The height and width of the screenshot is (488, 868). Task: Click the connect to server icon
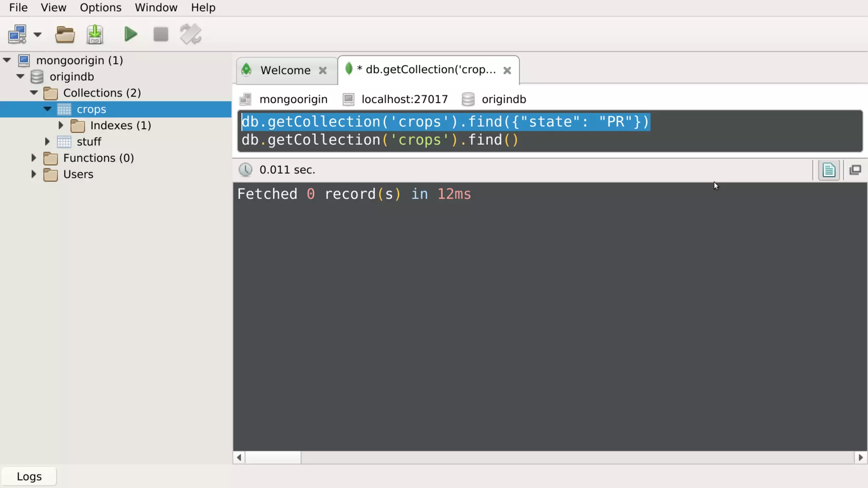click(x=17, y=34)
